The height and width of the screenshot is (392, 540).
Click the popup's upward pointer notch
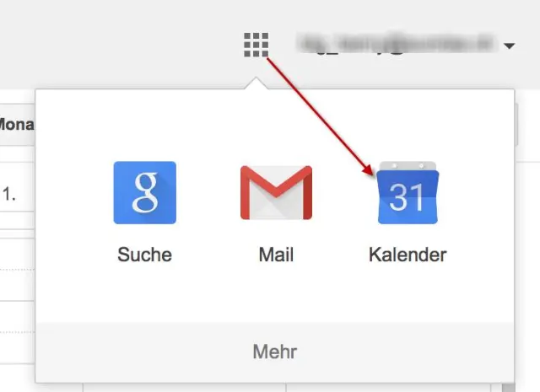[x=256, y=83]
